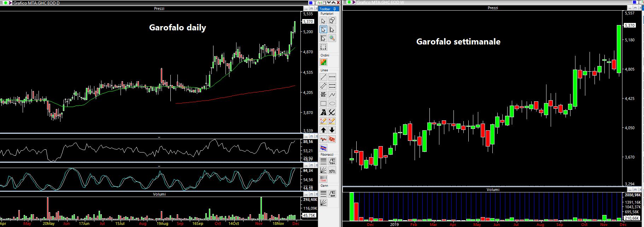Click the 'Garofalo settimanale' chart title text
The width and height of the screenshot is (644, 227).
pos(458,42)
